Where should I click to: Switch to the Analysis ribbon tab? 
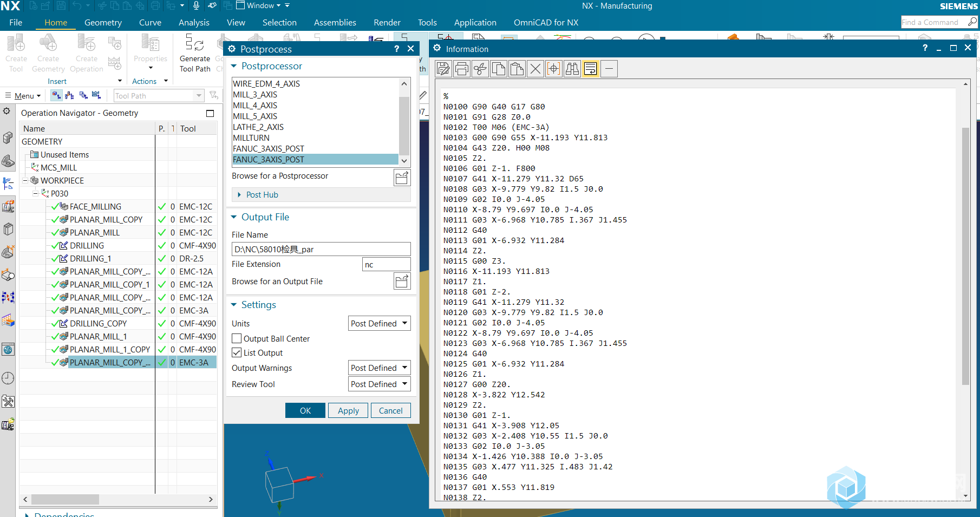pyautogui.click(x=194, y=22)
